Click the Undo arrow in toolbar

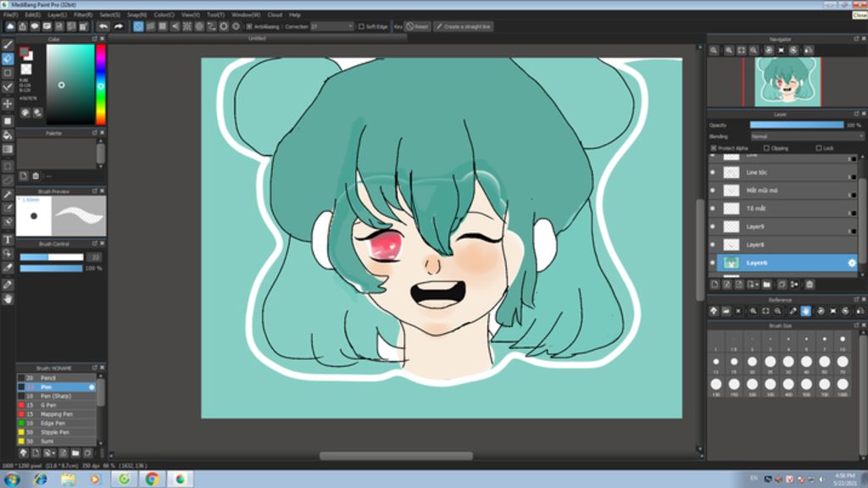tap(103, 26)
